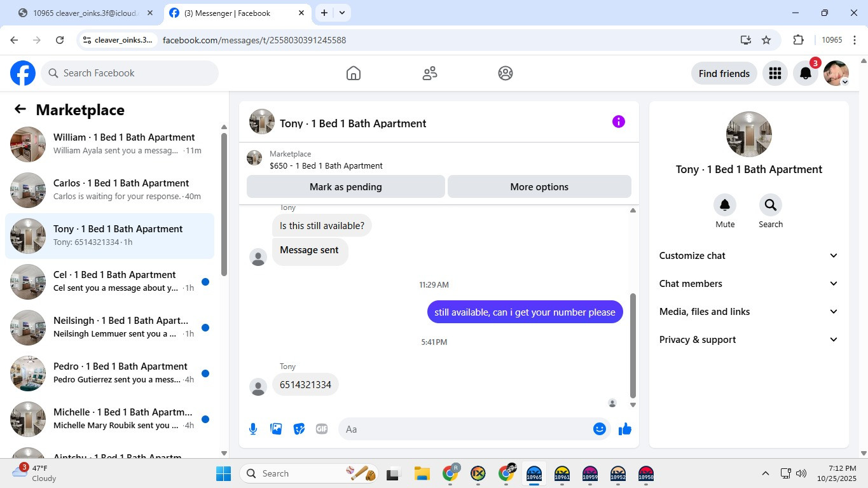868x488 pixels.
Task: Attach a photo file icon
Action: tap(276, 429)
